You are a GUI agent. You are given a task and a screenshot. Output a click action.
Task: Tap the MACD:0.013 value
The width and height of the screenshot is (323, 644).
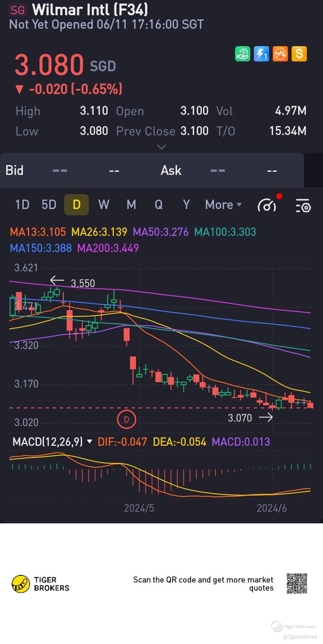tap(241, 442)
